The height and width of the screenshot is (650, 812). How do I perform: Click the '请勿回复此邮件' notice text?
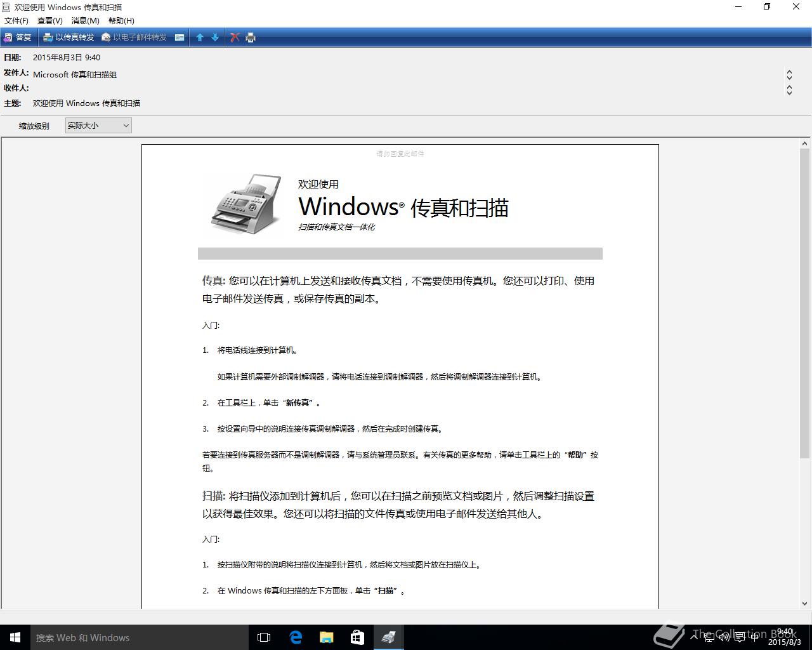click(400, 154)
